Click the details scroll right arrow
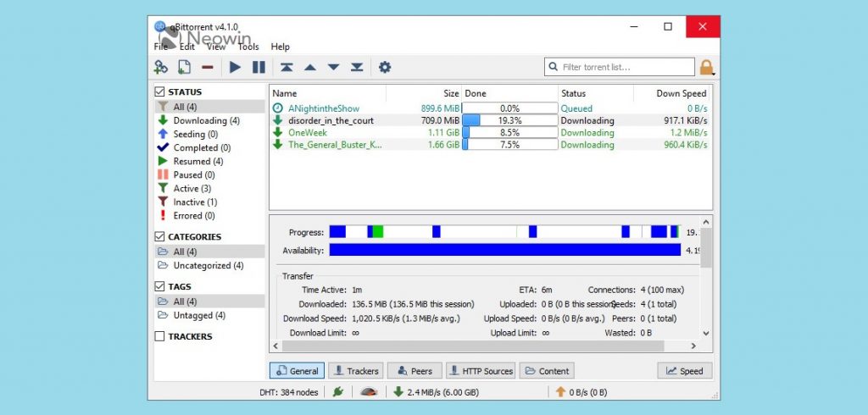The width and height of the screenshot is (868, 415). click(693, 346)
